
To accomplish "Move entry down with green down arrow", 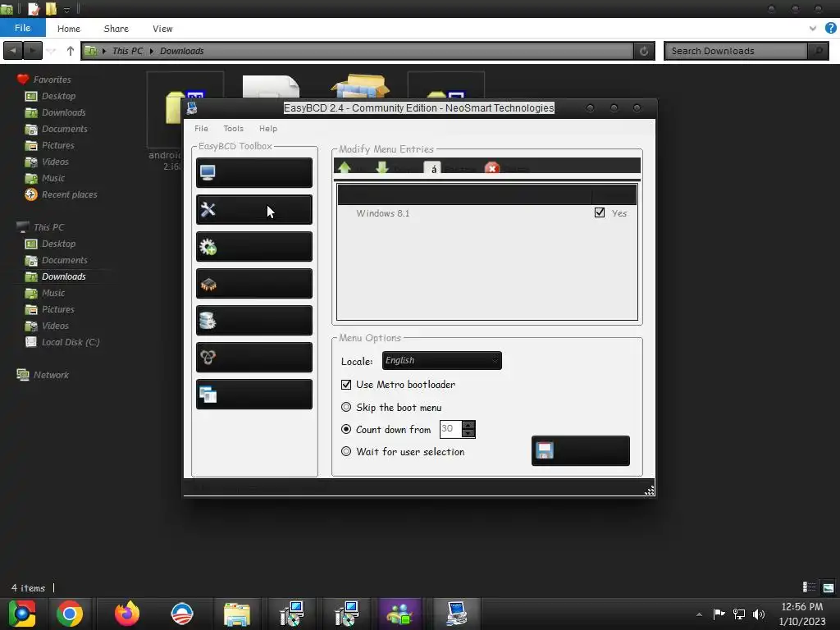I will point(382,167).
